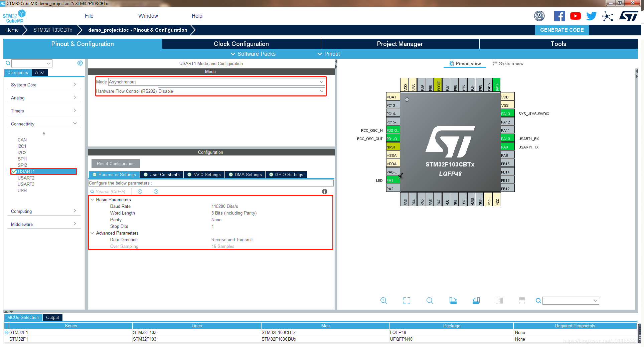This screenshot has height=347, width=644.
Task: Click the STM32CubeMX logo
Action: (14, 16)
